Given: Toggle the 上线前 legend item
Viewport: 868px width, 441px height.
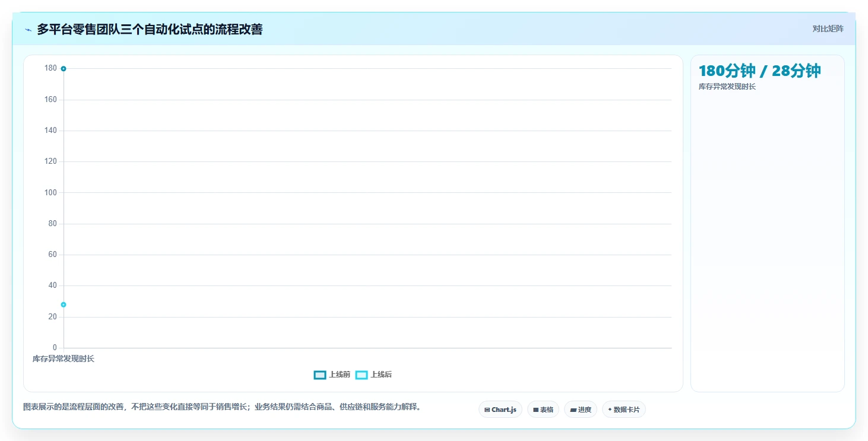Looking at the screenshot, I should [x=332, y=375].
